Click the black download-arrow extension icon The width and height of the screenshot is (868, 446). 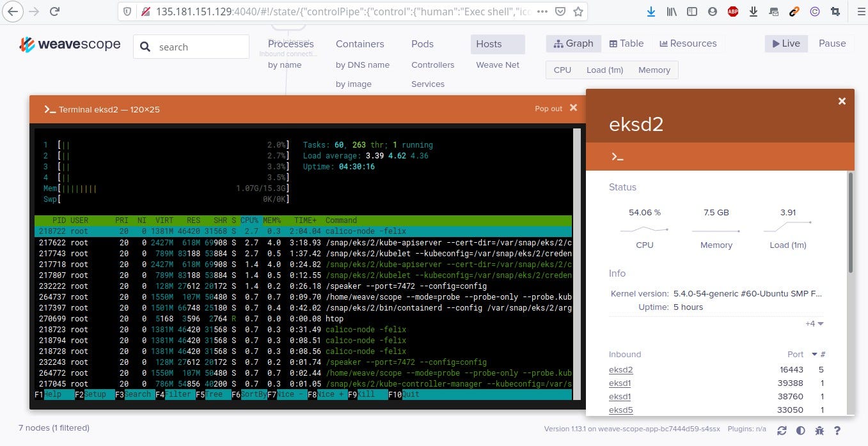754,12
